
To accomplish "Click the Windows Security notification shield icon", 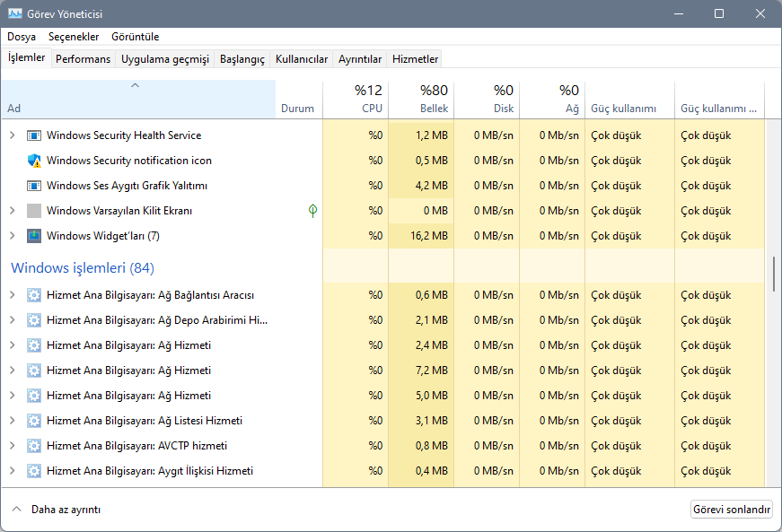I will 34,161.
